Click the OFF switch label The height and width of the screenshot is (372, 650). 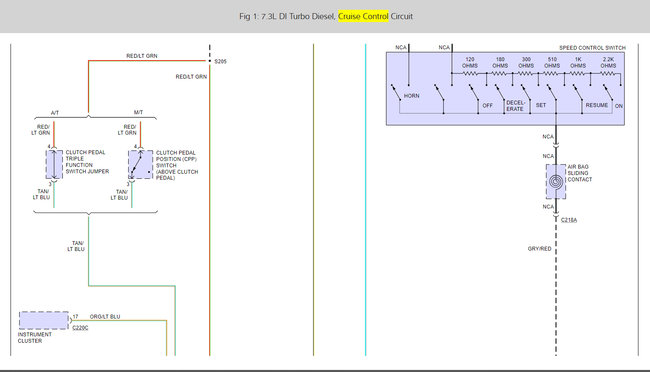(488, 106)
